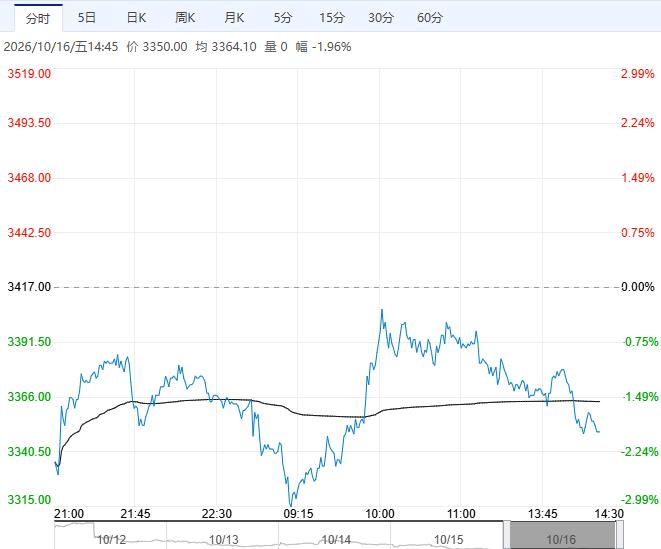This screenshot has height=549, width=661.
Task: Click the 1.49% red percent label
Action: point(638,178)
